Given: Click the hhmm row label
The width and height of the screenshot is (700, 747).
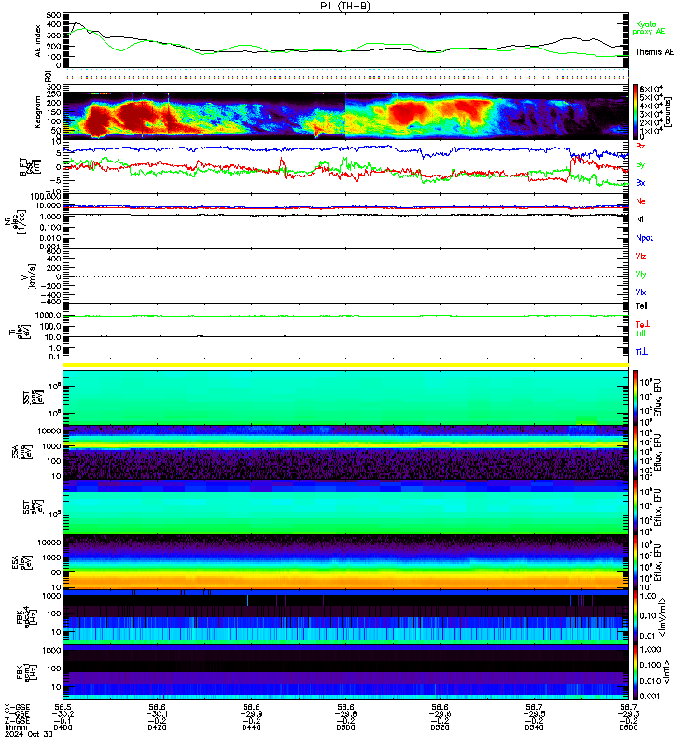Looking at the screenshot, I should [x=15, y=727].
